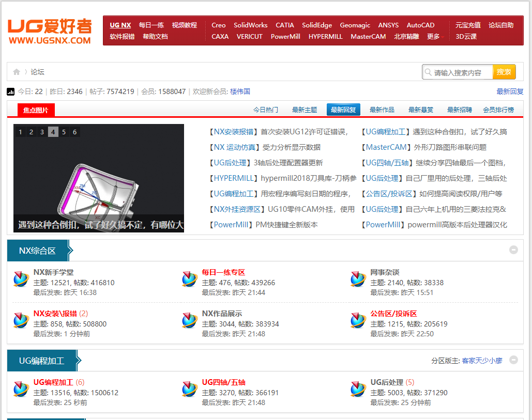Screen dimensions: 532x420
Task: Open MasterCAM navigation item
Action: (368, 36)
